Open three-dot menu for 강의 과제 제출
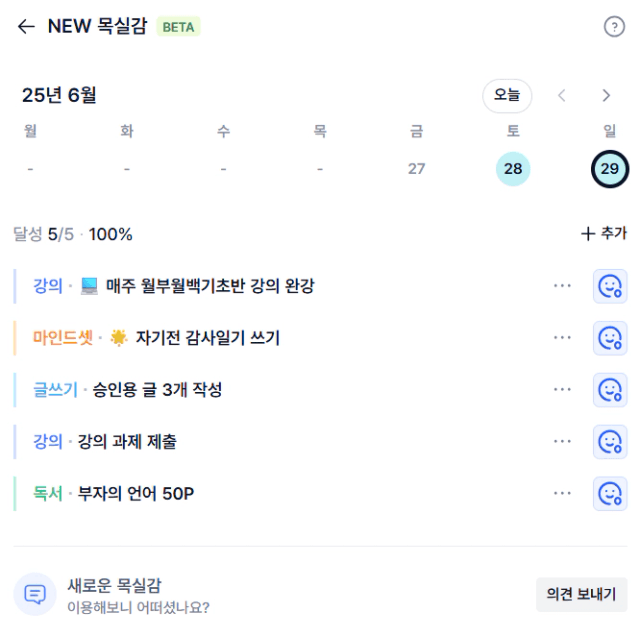Image resolution: width=640 pixels, height=637 pixels. (562, 441)
